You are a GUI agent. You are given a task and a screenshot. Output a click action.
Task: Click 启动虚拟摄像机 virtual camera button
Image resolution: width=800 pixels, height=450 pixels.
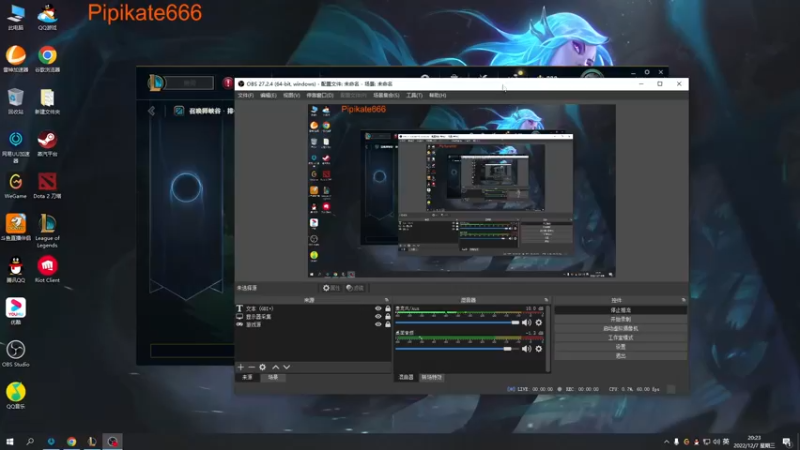620,329
